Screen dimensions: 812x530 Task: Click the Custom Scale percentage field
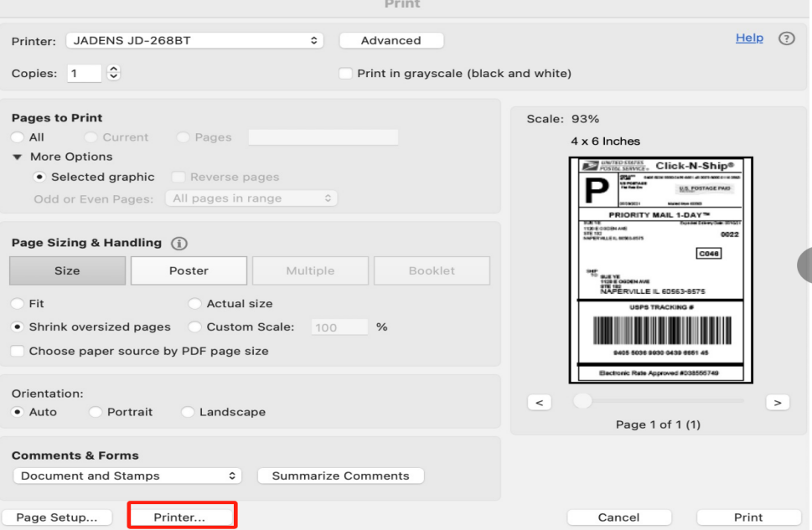point(339,327)
